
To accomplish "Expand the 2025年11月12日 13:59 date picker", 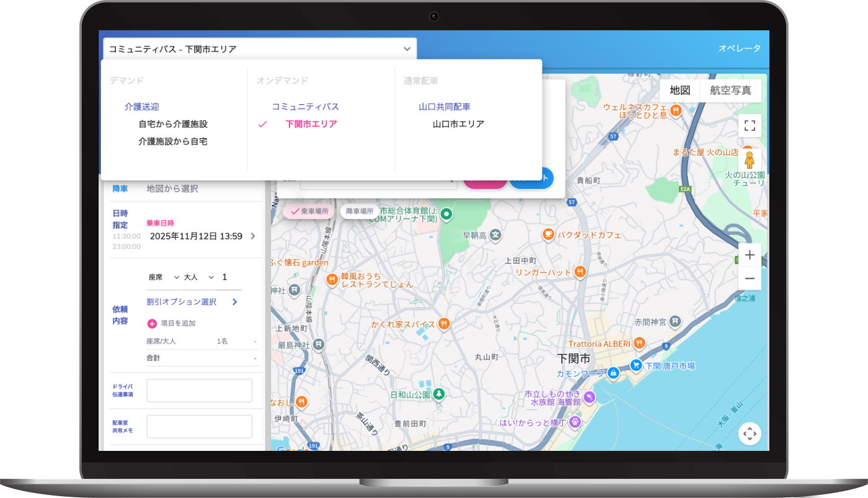I will (252, 236).
